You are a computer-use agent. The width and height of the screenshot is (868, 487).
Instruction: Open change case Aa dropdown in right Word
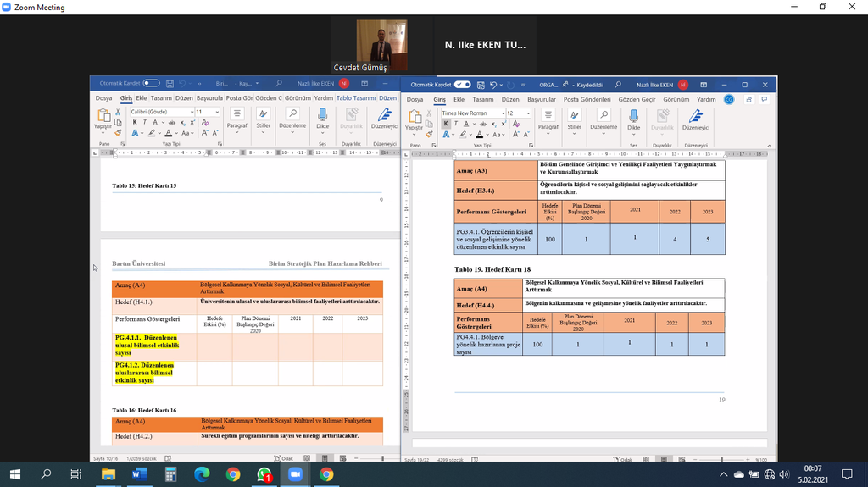(x=498, y=135)
